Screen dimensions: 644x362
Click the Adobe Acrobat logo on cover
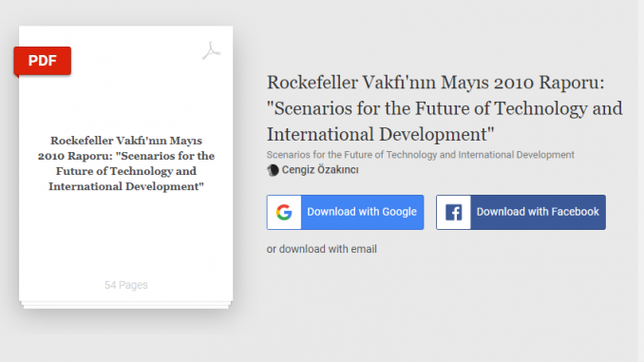tap(211, 50)
